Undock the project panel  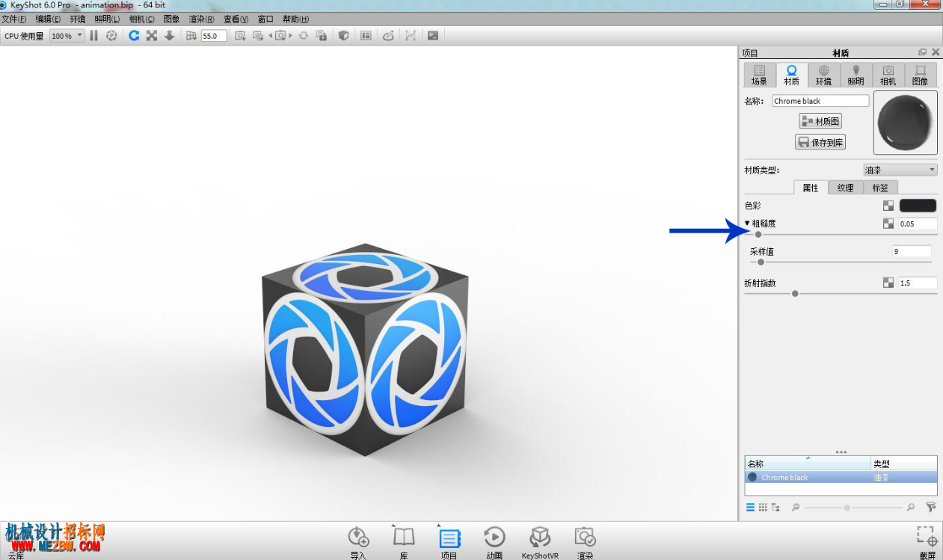[923, 52]
